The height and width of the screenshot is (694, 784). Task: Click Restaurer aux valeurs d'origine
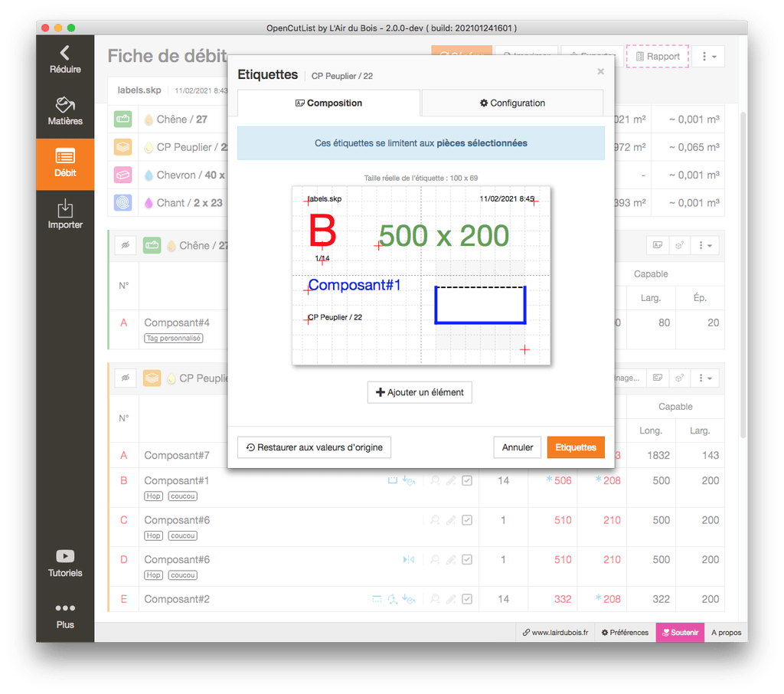(x=314, y=447)
